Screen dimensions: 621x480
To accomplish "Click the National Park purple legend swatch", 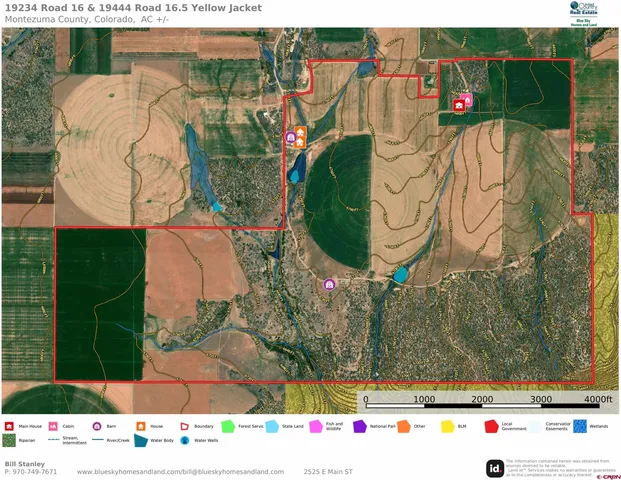I will [x=360, y=426].
